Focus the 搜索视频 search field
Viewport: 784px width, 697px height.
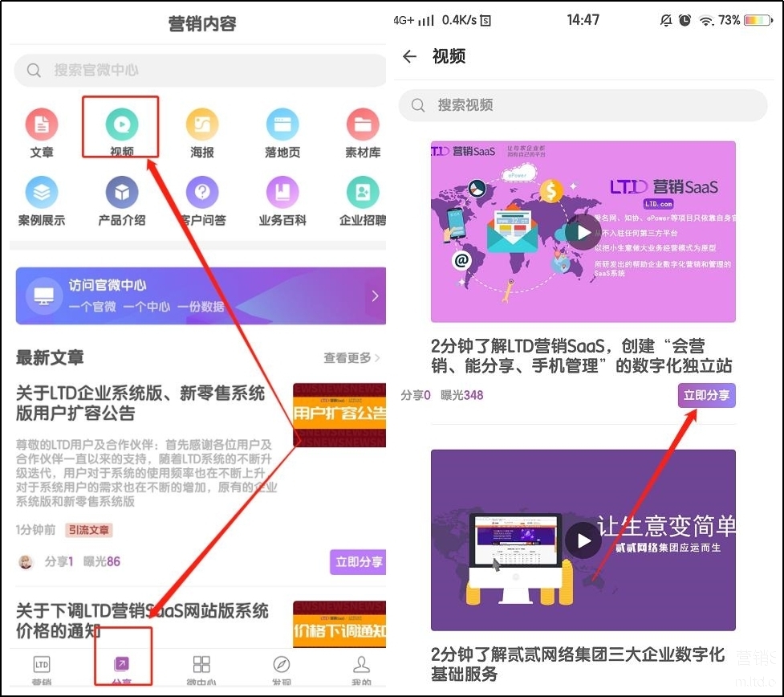click(583, 105)
